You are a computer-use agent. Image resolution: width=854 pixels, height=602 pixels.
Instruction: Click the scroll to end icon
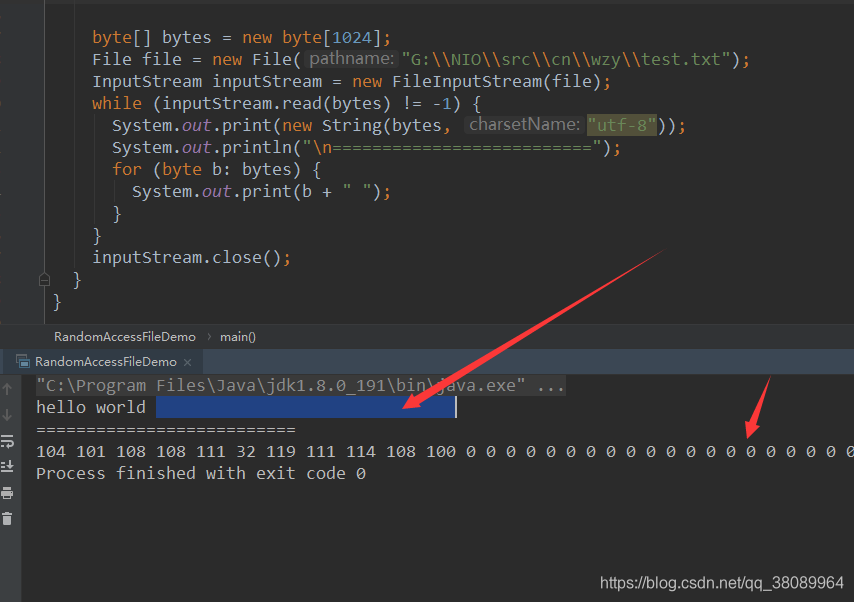click(x=7, y=466)
